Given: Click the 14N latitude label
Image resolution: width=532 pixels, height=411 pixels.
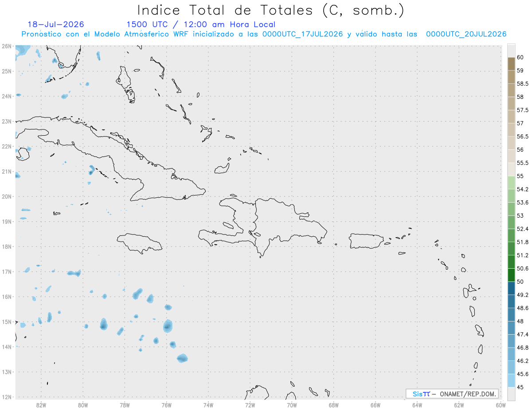Looking at the screenshot, I should [7, 347].
